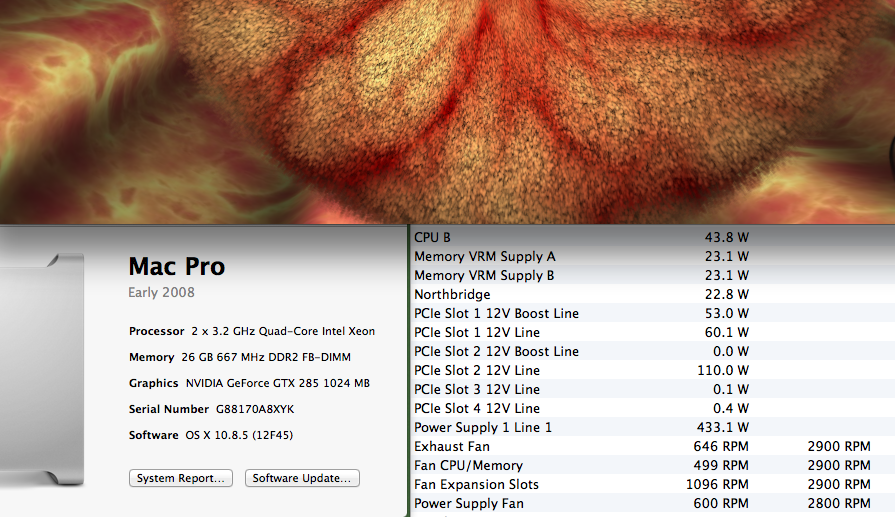The width and height of the screenshot is (895, 517).
Task: Select the Power Supply Fan row label
Action: pos(469,503)
